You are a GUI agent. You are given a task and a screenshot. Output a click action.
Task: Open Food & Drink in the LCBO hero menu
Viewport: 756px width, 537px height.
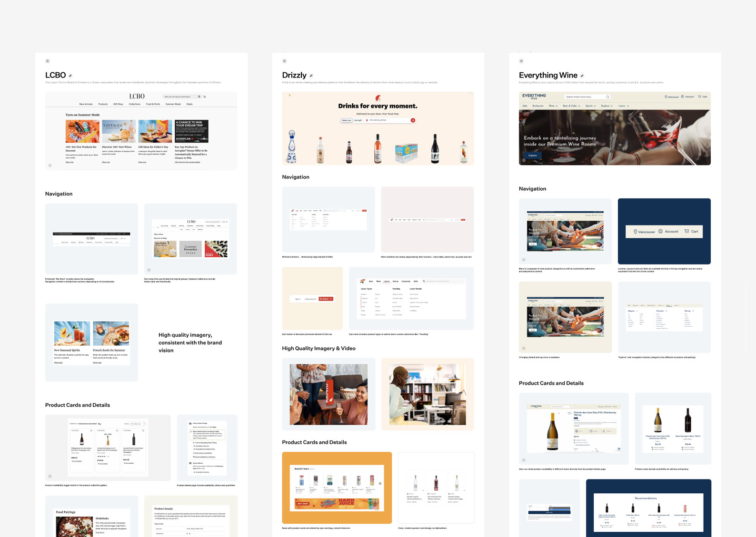(153, 104)
